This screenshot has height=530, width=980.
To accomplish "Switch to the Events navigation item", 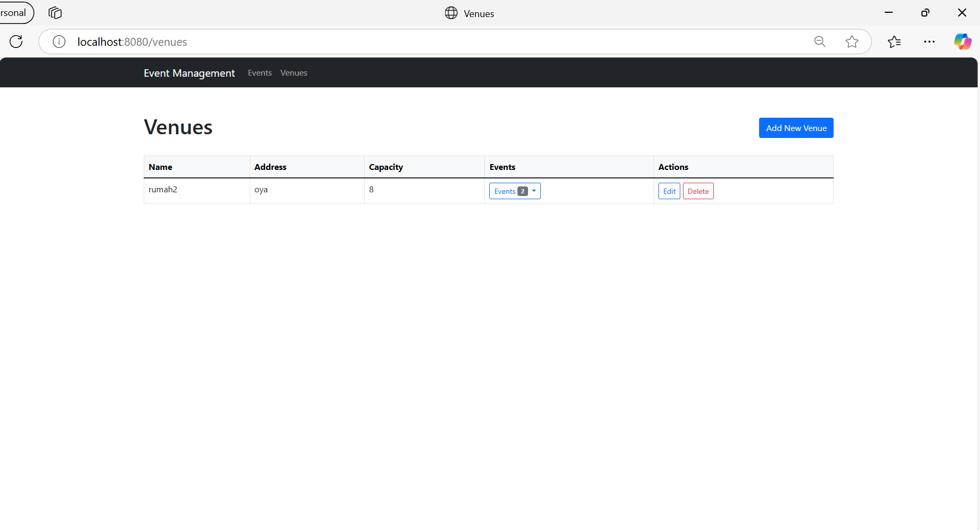I will click(259, 73).
